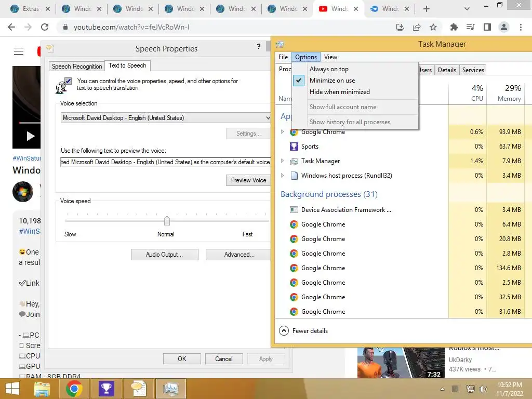Switch to Users tab in Task Manager
Viewport: 532px width, 399px height.
tap(425, 70)
